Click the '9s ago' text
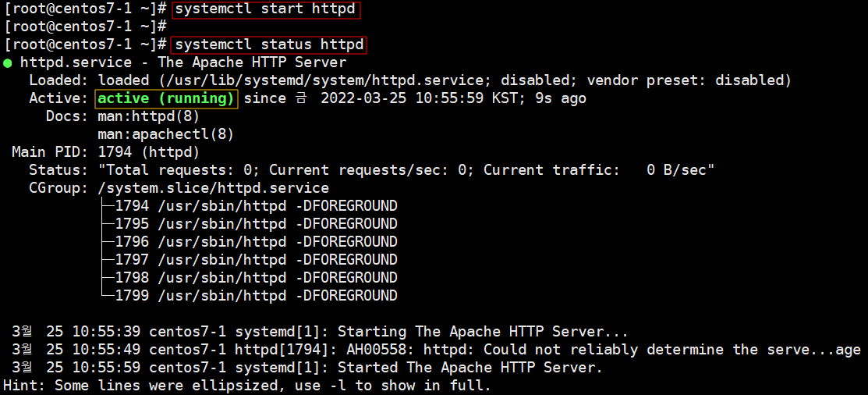Image resolution: width=868 pixels, height=395 pixels. 562,98
